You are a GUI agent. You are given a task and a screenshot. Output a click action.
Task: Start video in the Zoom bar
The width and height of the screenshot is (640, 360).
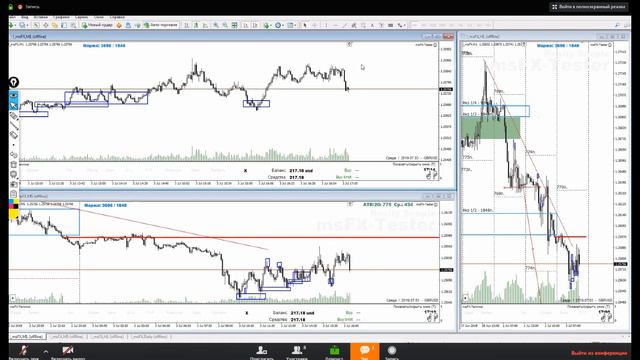pyautogui.click(x=68, y=351)
